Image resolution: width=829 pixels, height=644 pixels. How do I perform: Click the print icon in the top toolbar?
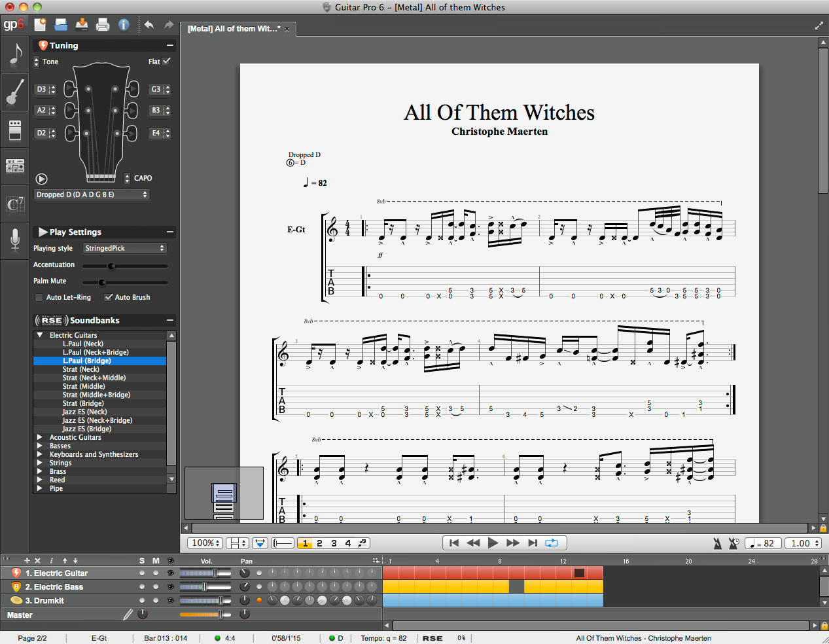(x=103, y=24)
